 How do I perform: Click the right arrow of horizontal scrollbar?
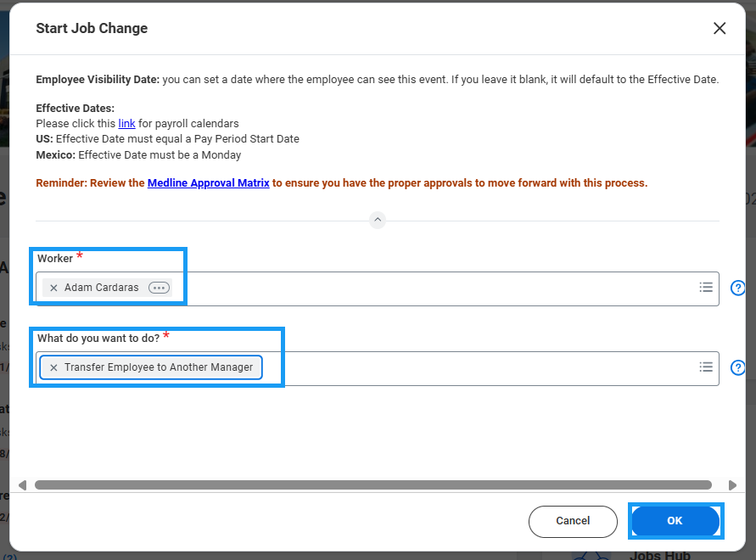(x=732, y=485)
